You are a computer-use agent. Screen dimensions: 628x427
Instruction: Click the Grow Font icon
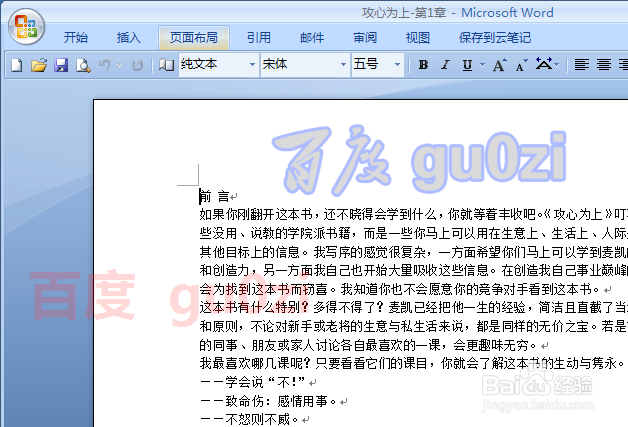point(499,64)
